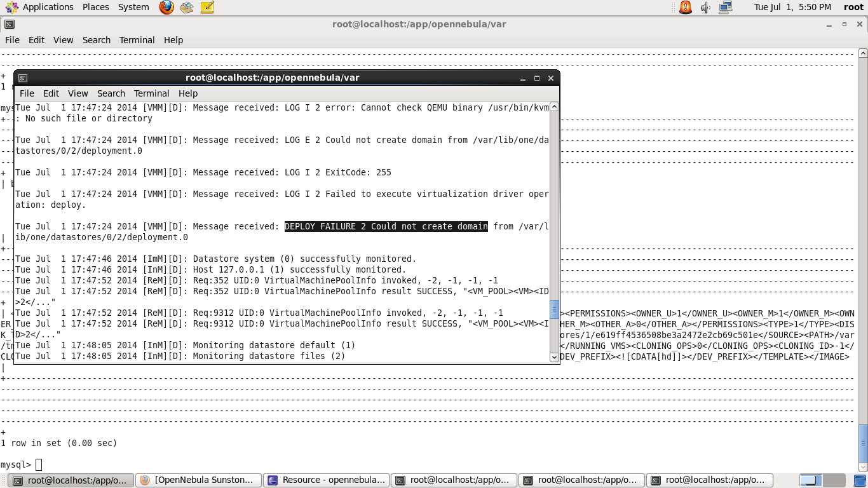
Task: Open Terminal menu in back terminal window
Action: tap(137, 40)
